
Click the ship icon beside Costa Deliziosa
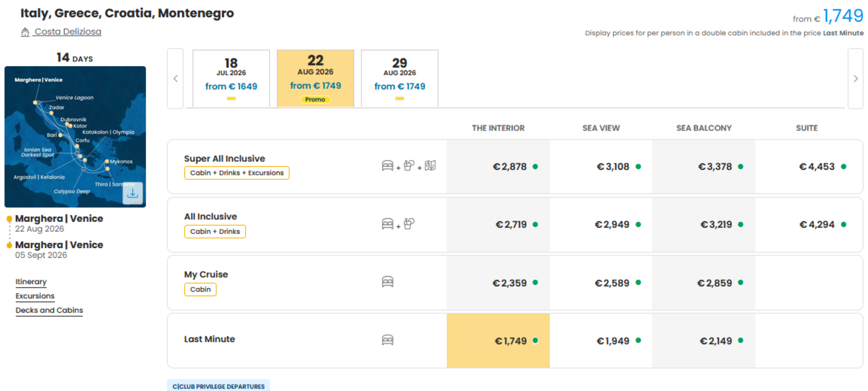tap(25, 32)
